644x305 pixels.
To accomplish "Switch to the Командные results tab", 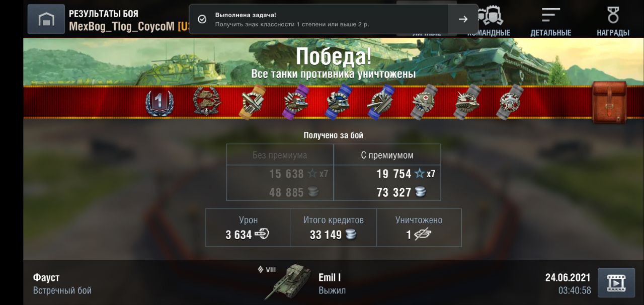I will (x=489, y=20).
